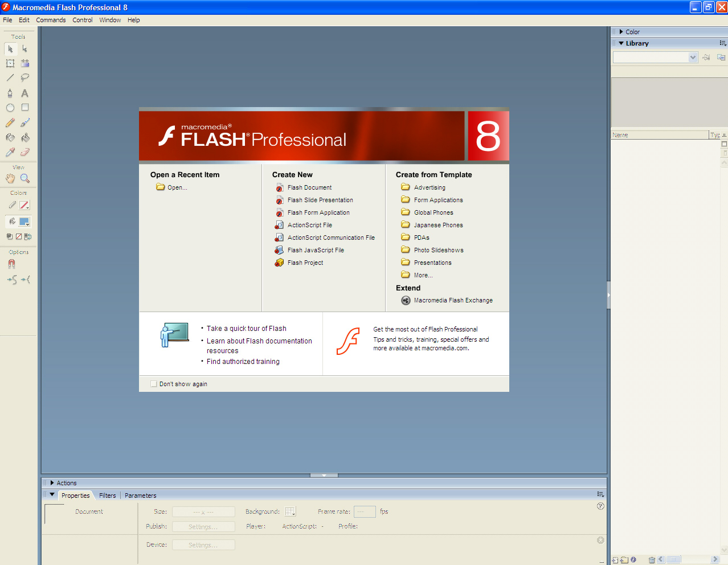
Task: Select the Hand tool
Action: (10, 178)
